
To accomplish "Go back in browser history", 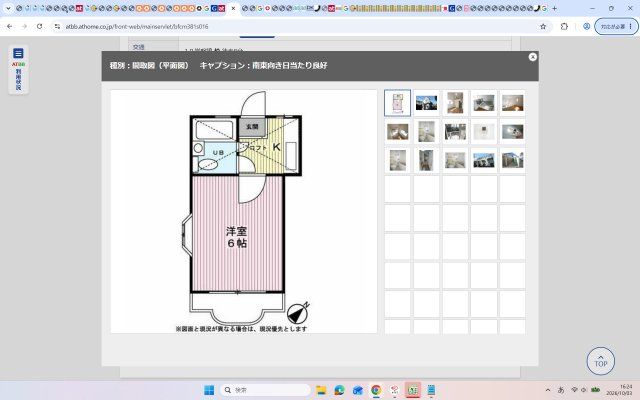I will (9, 27).
